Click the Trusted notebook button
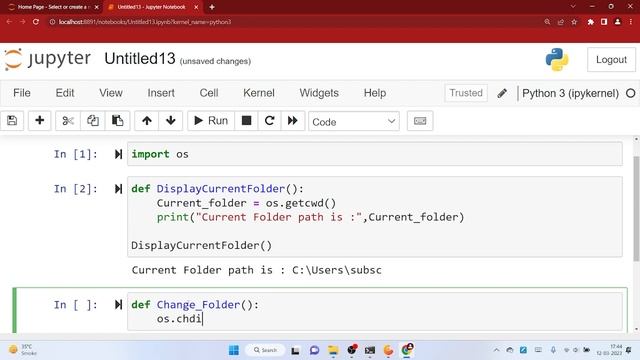This screenshot has height=360, width=640. 466,93
